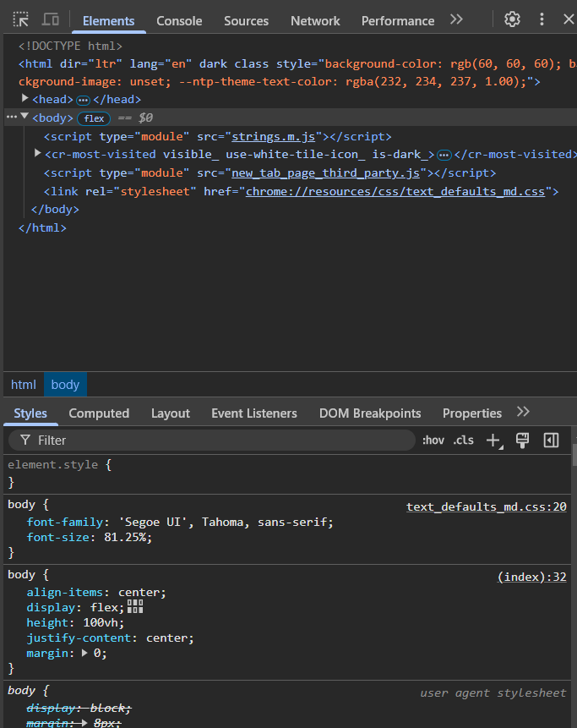Open the text_defaults_md.css href link
The image size is (577, 728).
(x=395, y=192)
